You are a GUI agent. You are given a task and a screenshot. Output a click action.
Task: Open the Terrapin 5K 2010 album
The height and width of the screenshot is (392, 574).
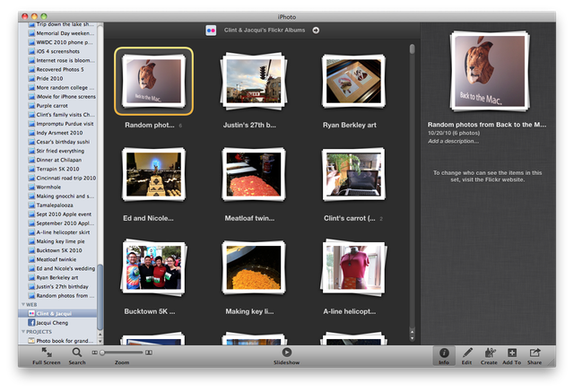pos(57,169)
